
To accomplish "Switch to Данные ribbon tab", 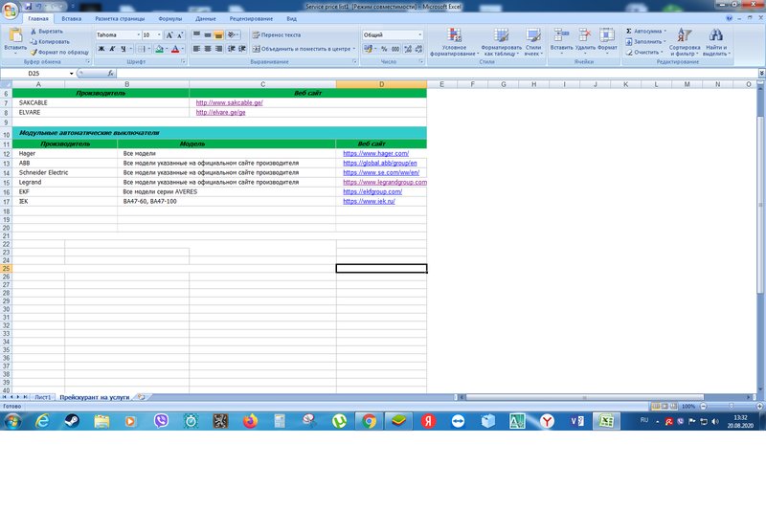I will 206,18.
